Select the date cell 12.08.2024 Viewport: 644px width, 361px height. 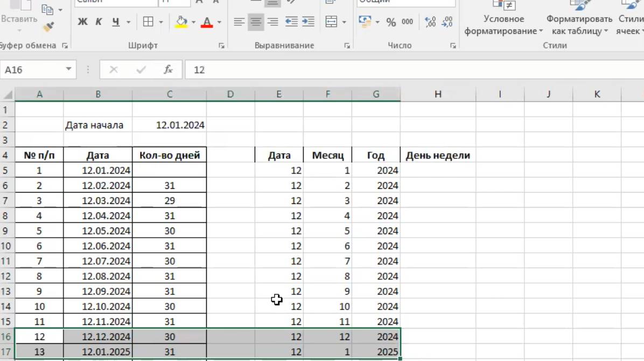[x=98, y=276]
